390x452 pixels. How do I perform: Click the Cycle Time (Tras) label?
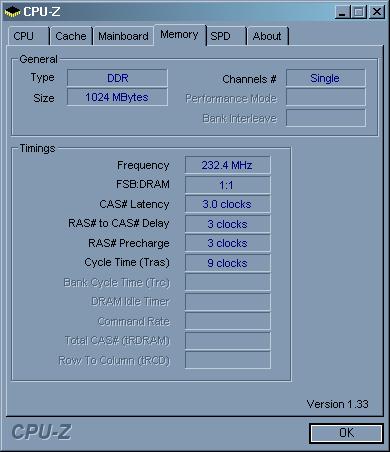(x=127, y=263)
